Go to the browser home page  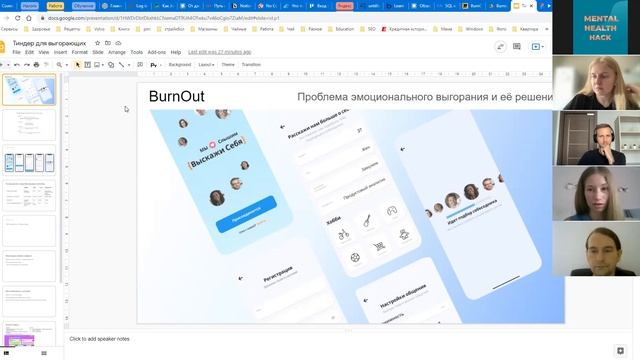29,18
